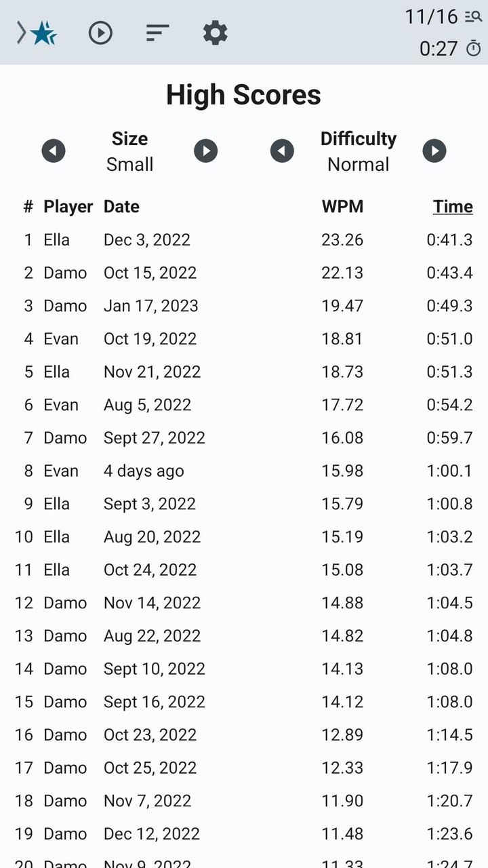Tap the play button in the toolbar
This screenshot has width=488, height=868.
100,33
